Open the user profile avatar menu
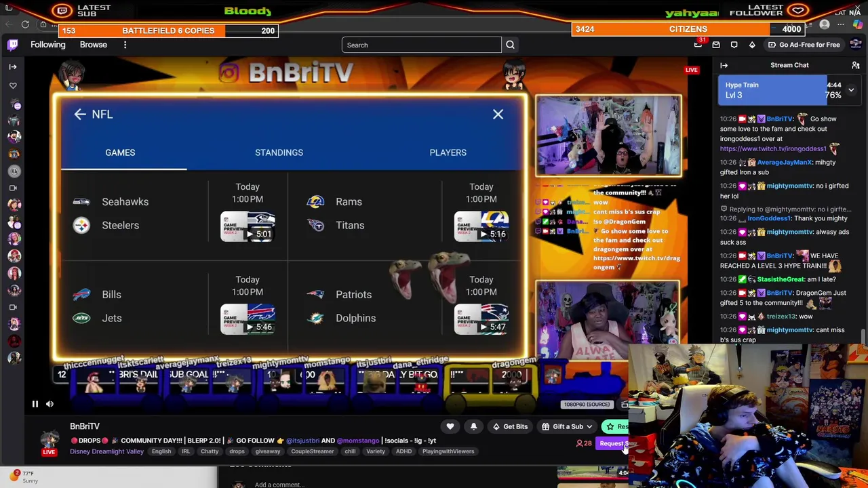This screenshot has width=868, height=488. click(x=855, y=45)
